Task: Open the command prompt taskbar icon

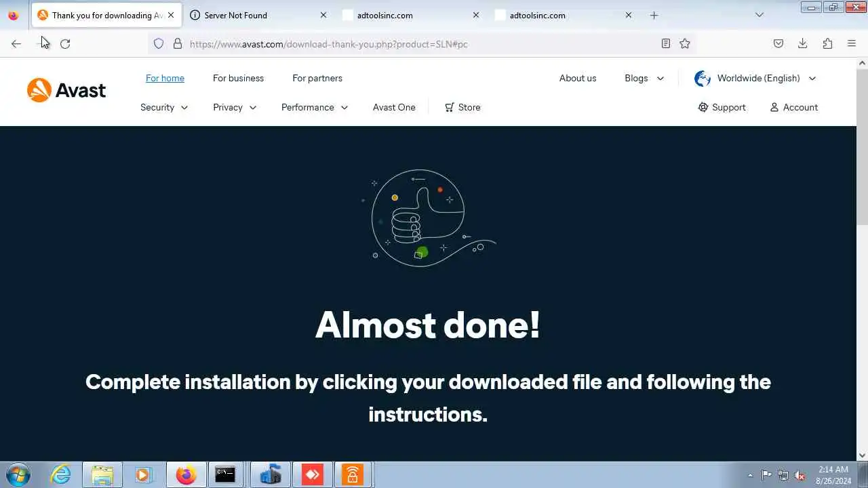Action: (x=225, y=474)
